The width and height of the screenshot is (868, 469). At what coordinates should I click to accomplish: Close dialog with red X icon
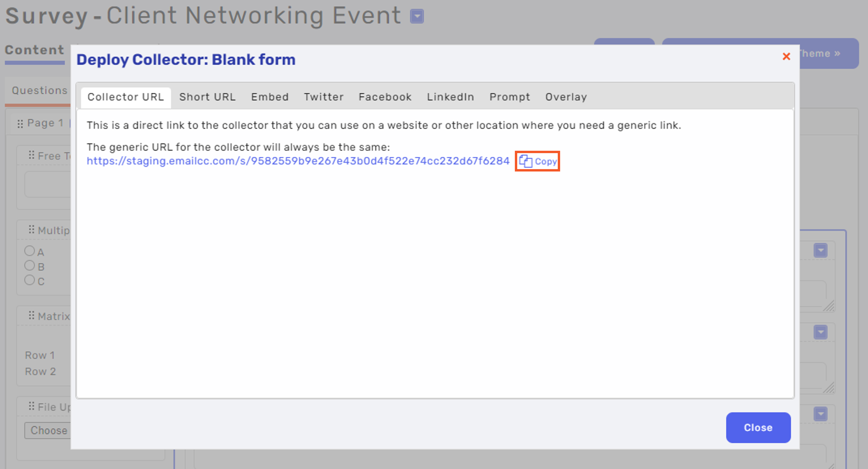(x=786, y=56)
